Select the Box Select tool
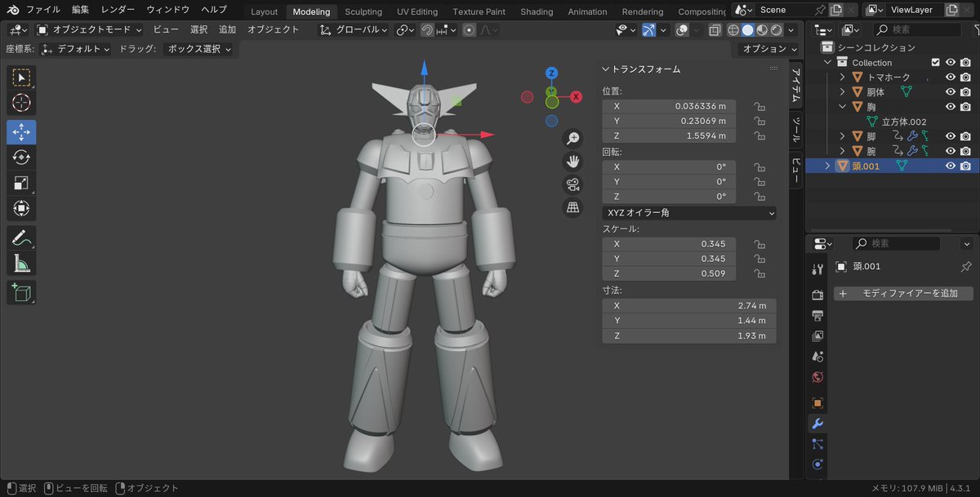980x497 pixels. point(21,78)
